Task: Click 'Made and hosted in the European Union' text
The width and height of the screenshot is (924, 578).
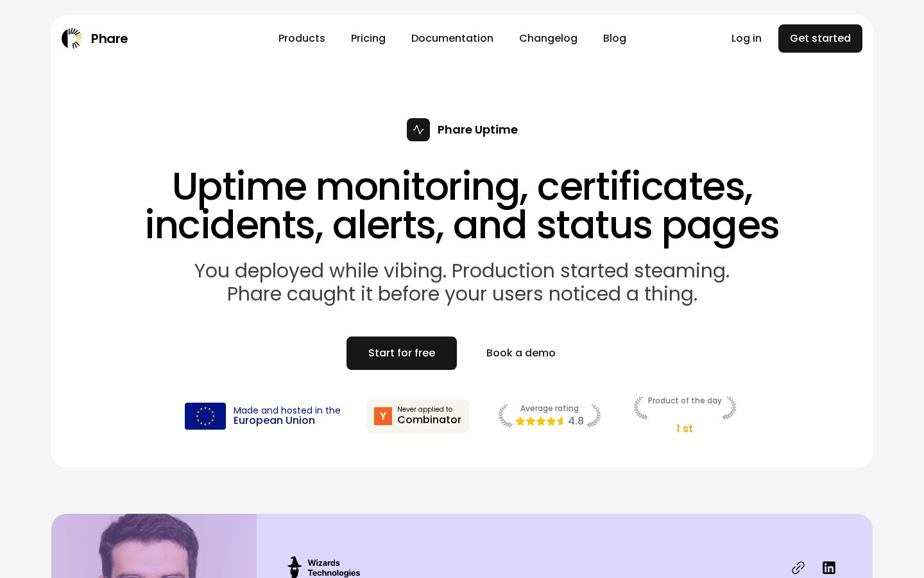Action: coord(287,416)
